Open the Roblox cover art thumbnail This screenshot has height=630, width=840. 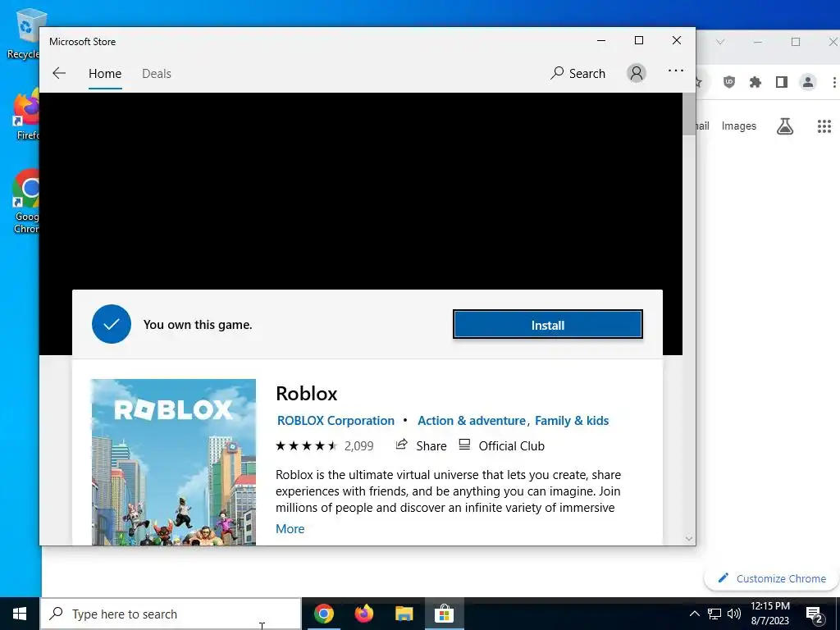tap(174, 462)
